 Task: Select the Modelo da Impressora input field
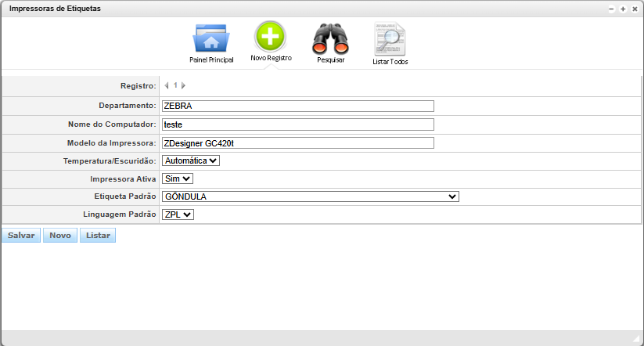pyautogui.click(x=297, y=142)
